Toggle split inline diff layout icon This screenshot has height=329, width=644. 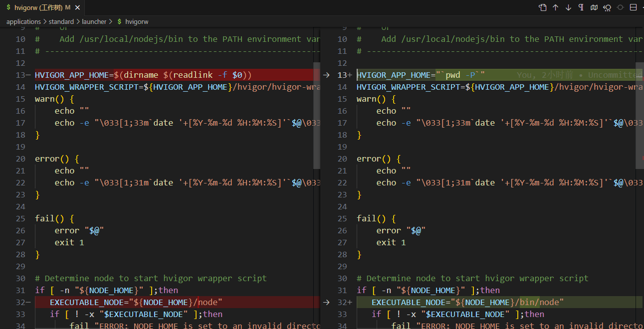(x=634, y=7)
